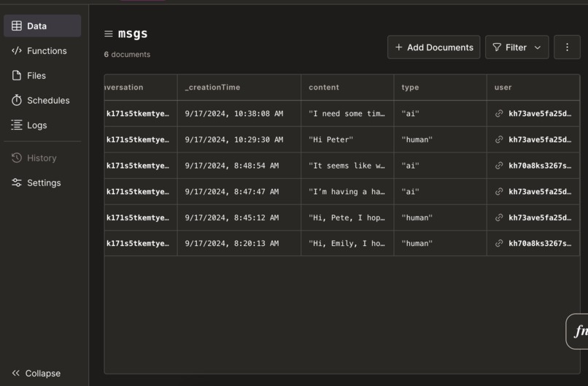View Logs from the sidebar
The height and width of the screenshot is (386, 588).
[x=42, y=125]
